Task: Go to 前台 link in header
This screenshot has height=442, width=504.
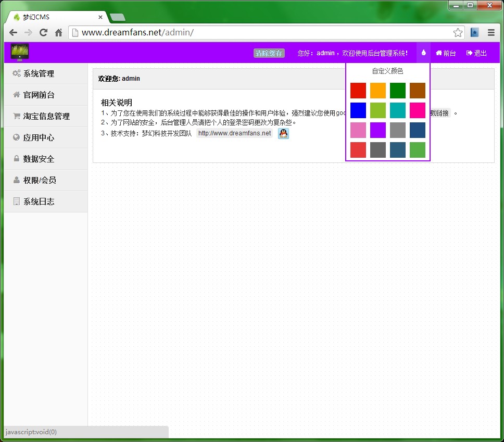Action: [446, 53]
